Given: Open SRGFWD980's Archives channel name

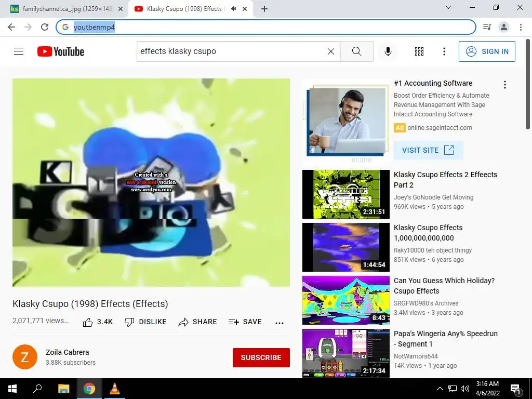Looking at the screenshot, I should pyautogui.click(x=426, y=303).
